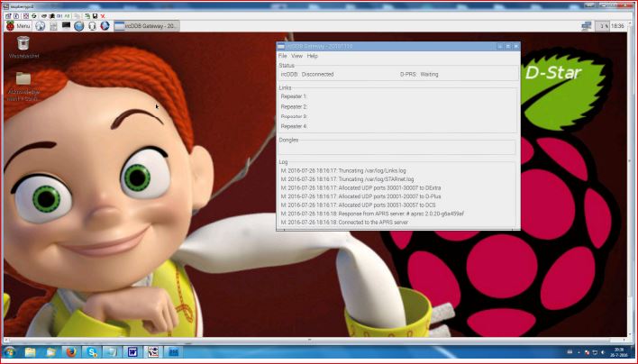Click first icon in VNC viewer toolbar
This screenshot has height=364, width=638.
point(7,16)
